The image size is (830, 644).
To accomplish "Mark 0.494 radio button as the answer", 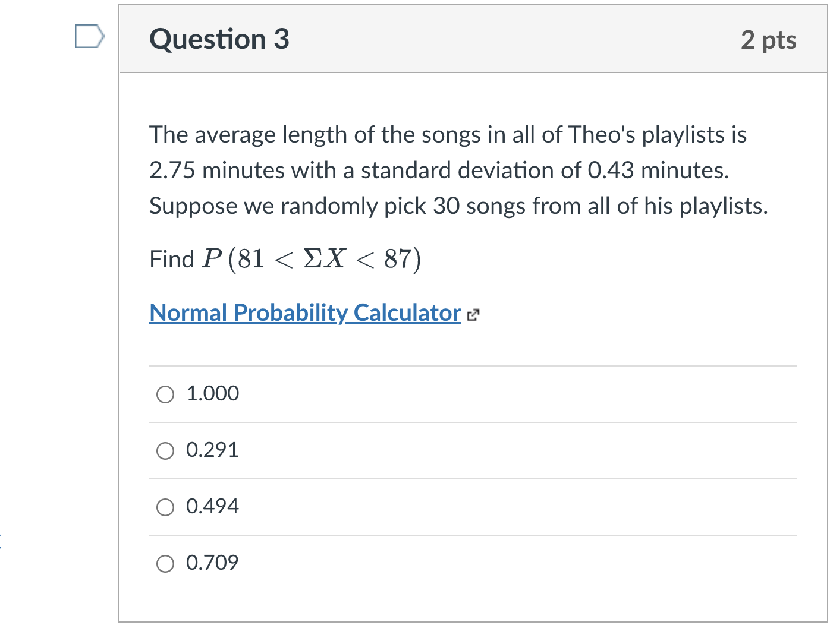I will coord(165,507).
